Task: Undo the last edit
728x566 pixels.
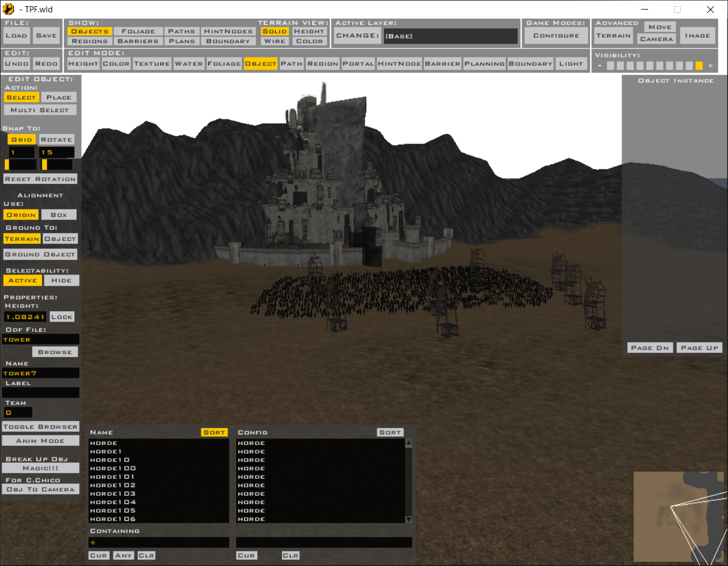Action: tap(16, 64)
